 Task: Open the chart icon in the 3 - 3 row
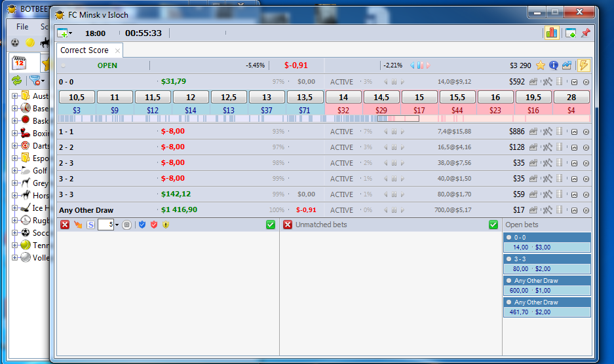point(533,194)
